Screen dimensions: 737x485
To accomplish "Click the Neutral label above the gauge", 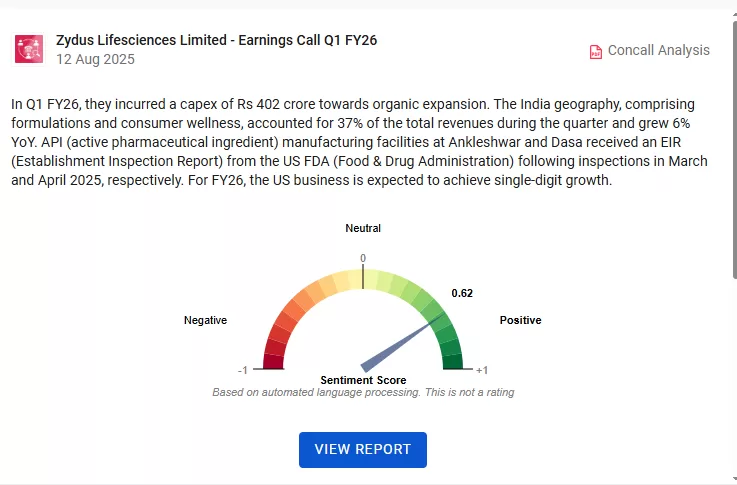I will pyautogui.click(x=363, y=228).
